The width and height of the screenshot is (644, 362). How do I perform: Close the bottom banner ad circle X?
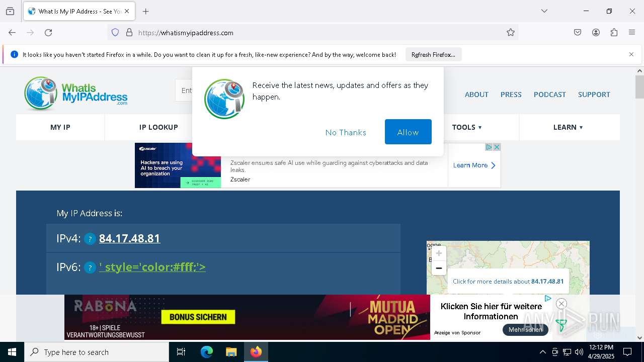point(561,303)
